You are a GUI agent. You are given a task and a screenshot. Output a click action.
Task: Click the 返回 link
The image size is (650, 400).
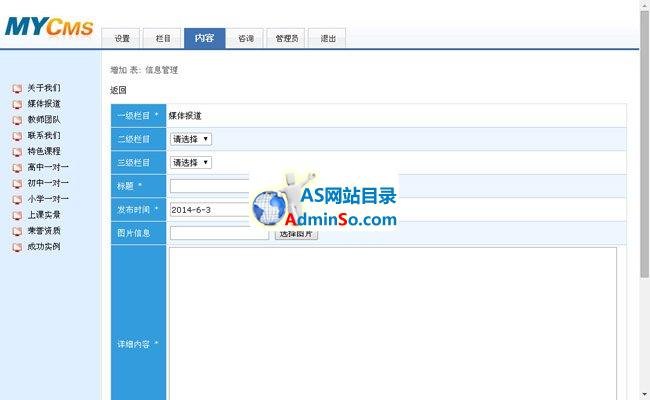tap(118, 90)
